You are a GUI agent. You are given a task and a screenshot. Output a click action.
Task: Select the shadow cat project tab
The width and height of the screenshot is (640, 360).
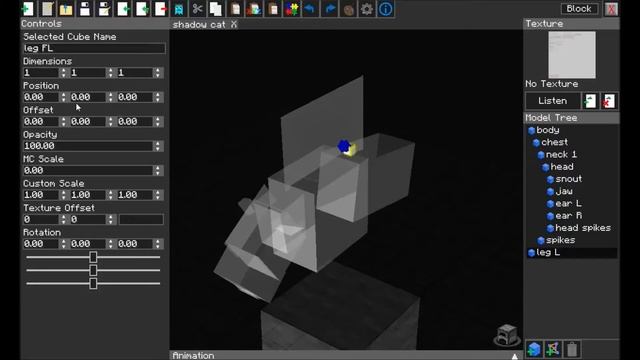pyautogui.click(x=199, y=24)
